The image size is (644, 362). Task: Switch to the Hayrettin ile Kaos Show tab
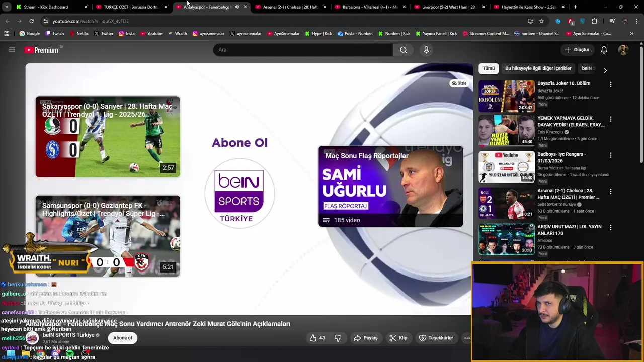(x=529, y=7)
